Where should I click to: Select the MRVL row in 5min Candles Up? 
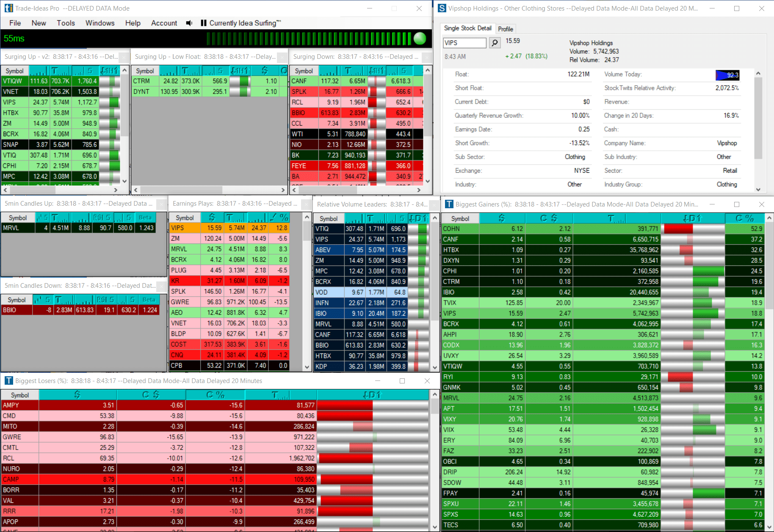point(79,228)
